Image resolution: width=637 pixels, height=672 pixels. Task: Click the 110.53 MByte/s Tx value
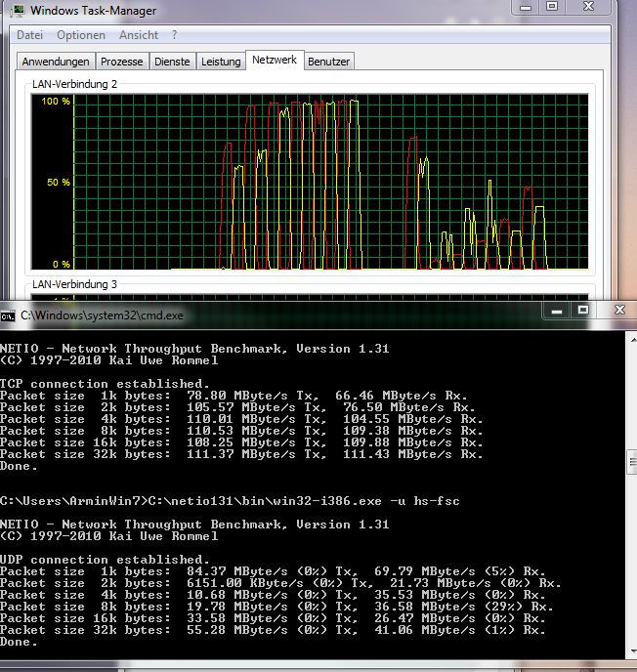coord(256,431)
